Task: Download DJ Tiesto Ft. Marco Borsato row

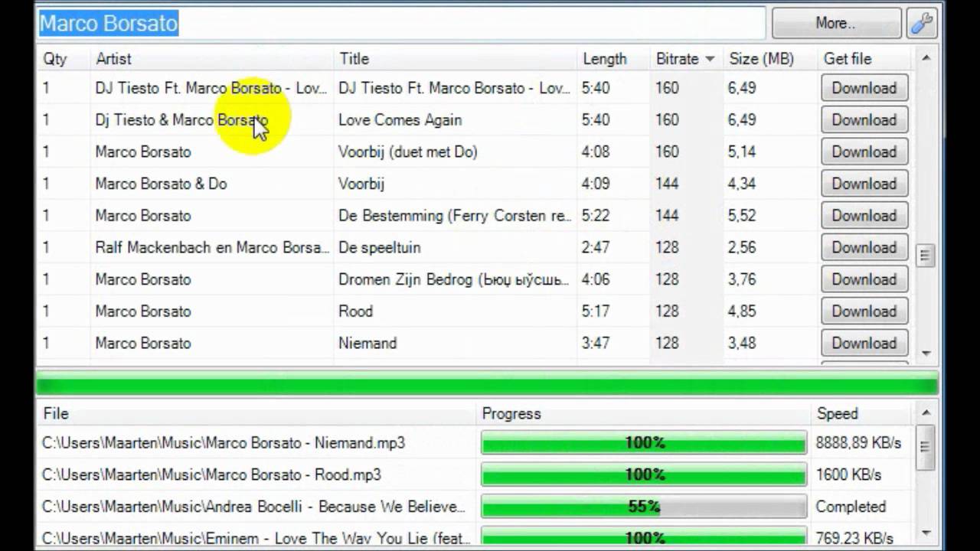Action: (864, 88)
